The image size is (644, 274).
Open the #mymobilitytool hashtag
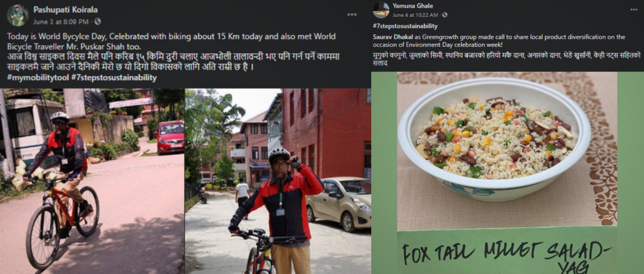point(38,78)
